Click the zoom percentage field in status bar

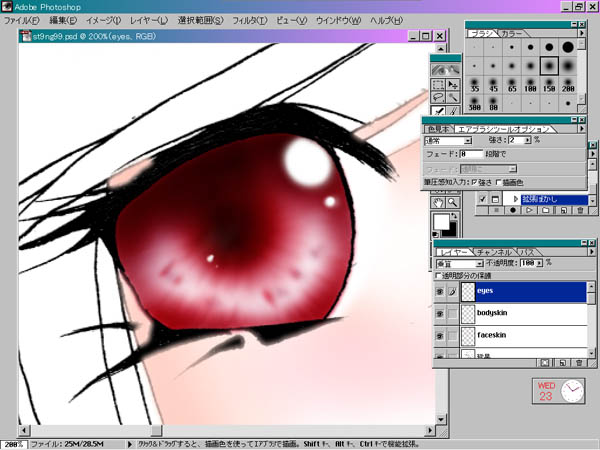(x=14, y=444)
